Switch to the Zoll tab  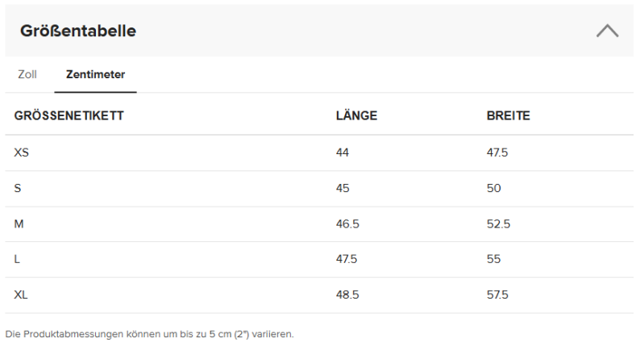pyautogui.click(x=27, y=74)
